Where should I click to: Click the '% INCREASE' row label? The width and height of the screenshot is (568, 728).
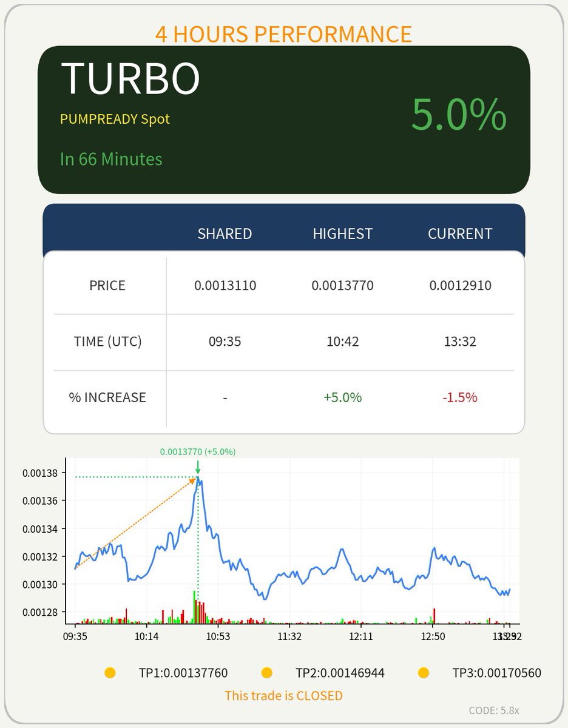107,397
